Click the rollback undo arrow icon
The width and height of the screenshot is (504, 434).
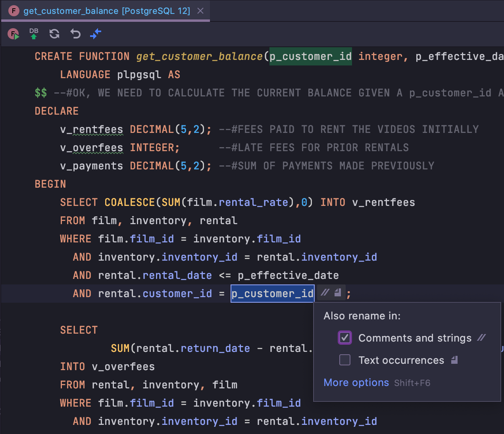coord(75,34)
